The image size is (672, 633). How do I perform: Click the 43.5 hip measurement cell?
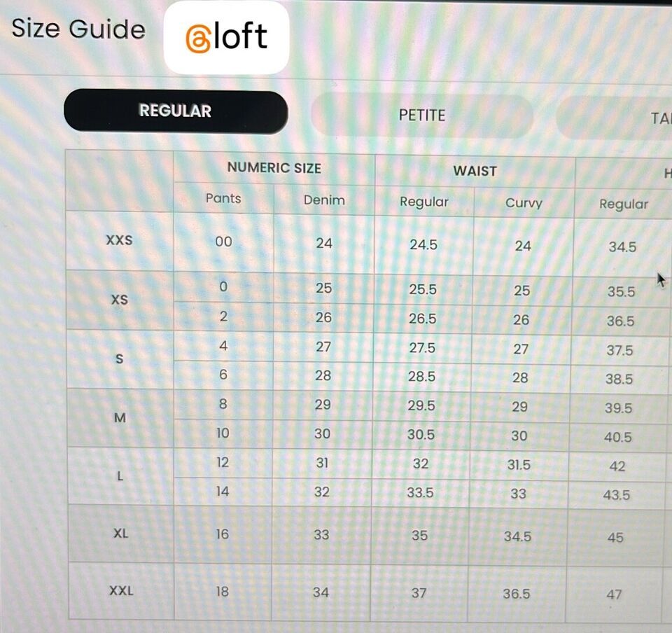[x=616, y=495]
